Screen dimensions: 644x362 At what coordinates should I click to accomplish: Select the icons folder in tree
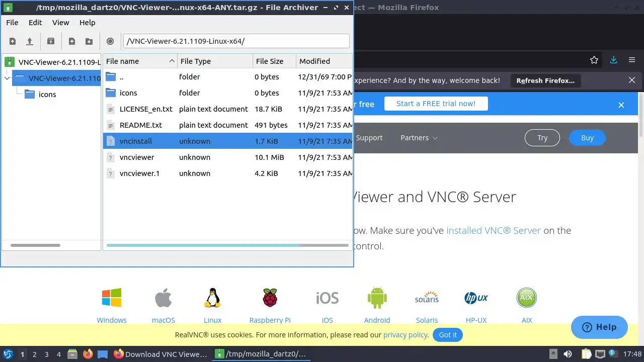coord(47,95)
